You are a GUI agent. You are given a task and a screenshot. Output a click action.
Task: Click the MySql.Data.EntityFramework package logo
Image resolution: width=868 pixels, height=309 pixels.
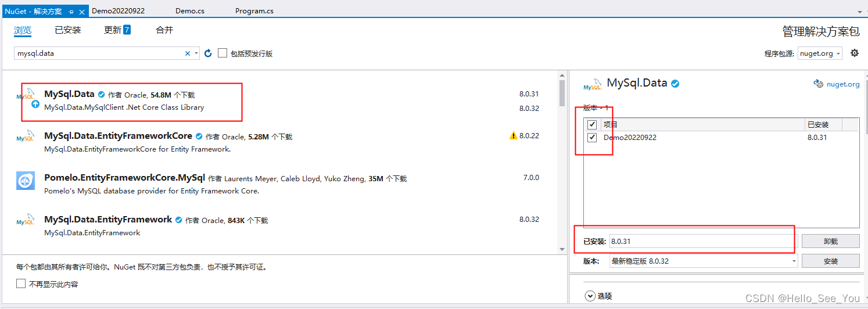[x=26, y=221]
